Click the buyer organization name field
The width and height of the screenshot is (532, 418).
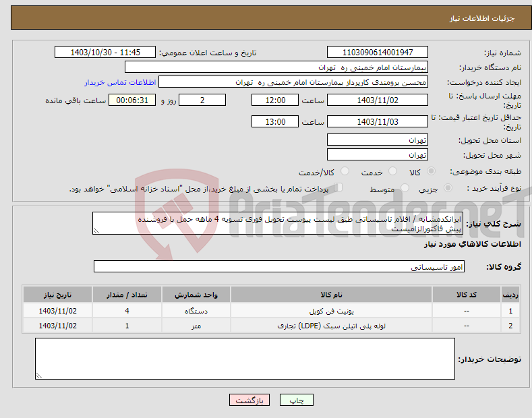[x=276, y=67]
